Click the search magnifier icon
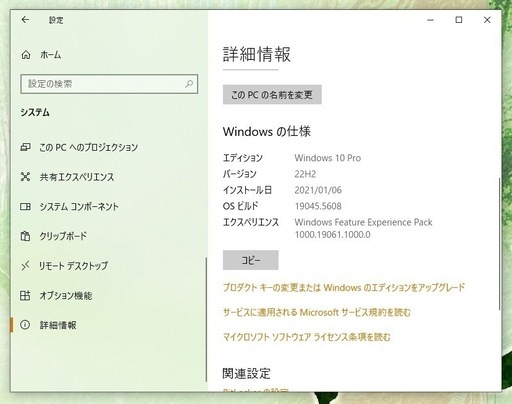 189,84
